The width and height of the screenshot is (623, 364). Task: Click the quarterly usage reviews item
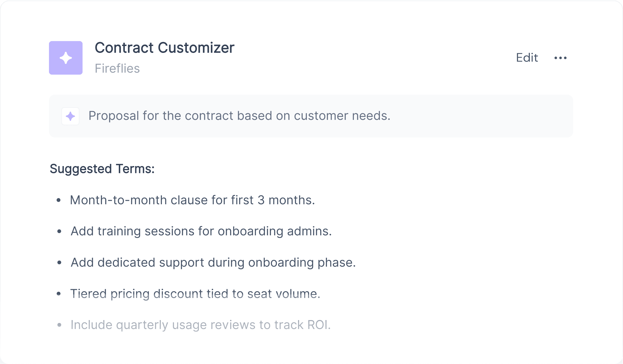point(201,325)
